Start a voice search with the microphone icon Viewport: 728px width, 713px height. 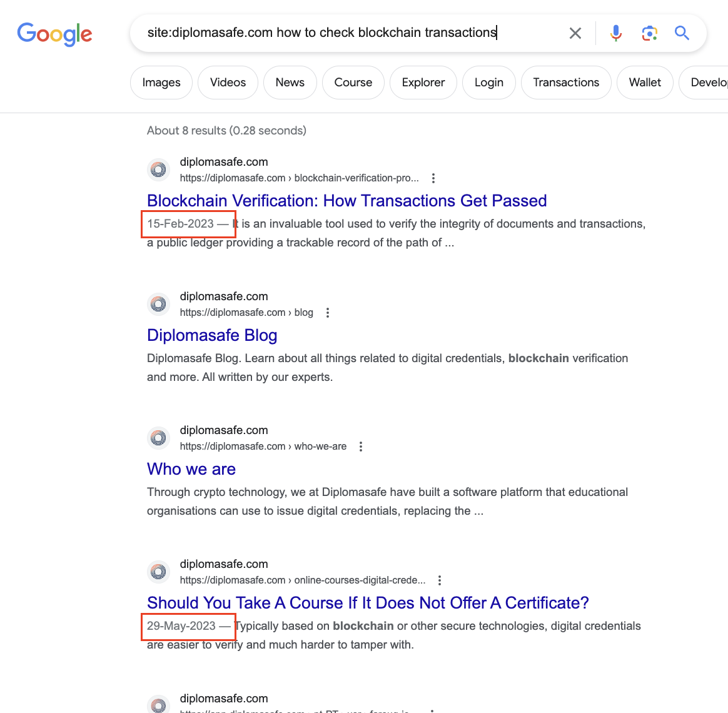point(616,33)
